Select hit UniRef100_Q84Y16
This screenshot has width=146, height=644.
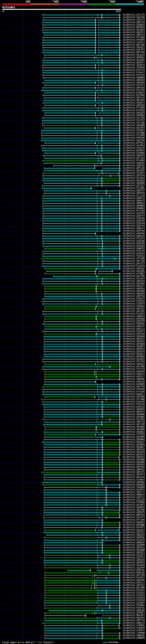[x=134, y=281]
